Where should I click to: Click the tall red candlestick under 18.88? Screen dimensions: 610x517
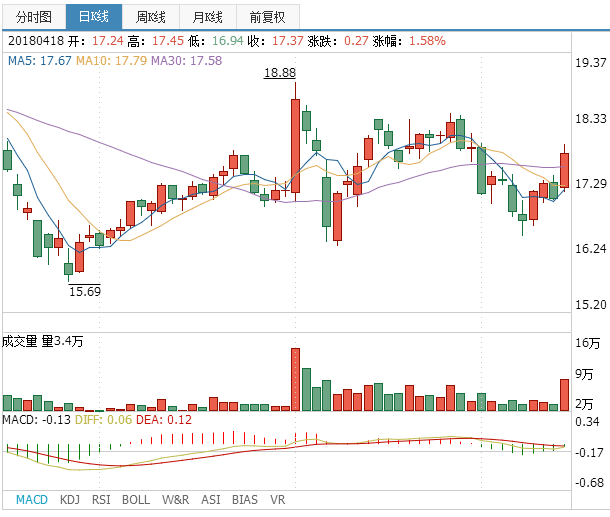[296, 146]
